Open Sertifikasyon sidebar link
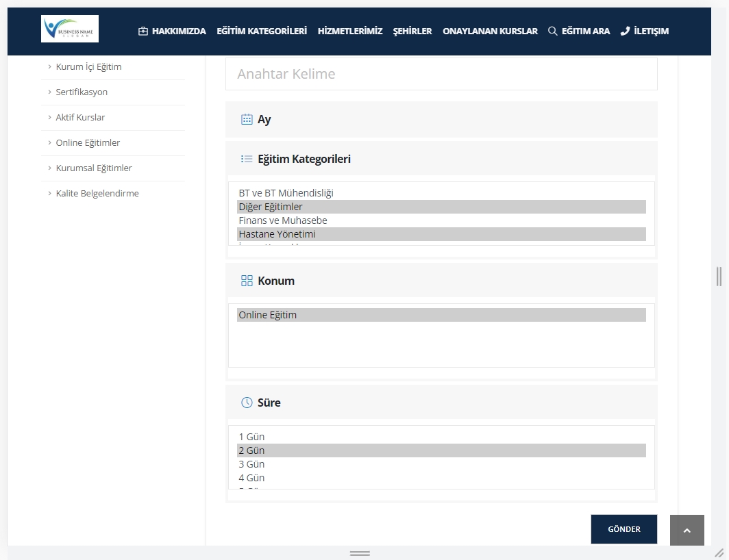 (x=82, y=92)
